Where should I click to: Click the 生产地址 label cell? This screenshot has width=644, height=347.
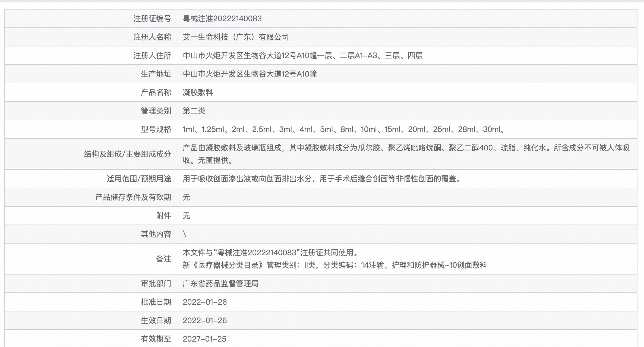coord(156,74)
